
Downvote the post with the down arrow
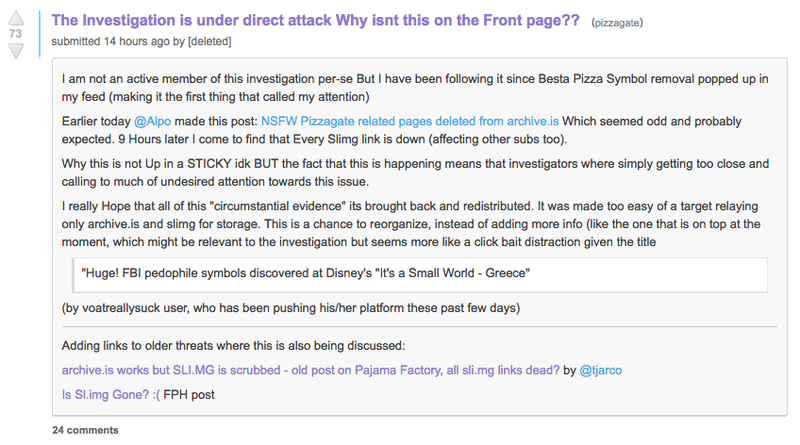16,51
